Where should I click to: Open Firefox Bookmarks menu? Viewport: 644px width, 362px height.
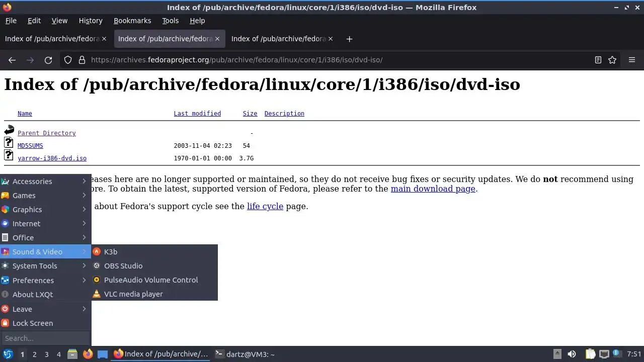(x=132, y=21)
